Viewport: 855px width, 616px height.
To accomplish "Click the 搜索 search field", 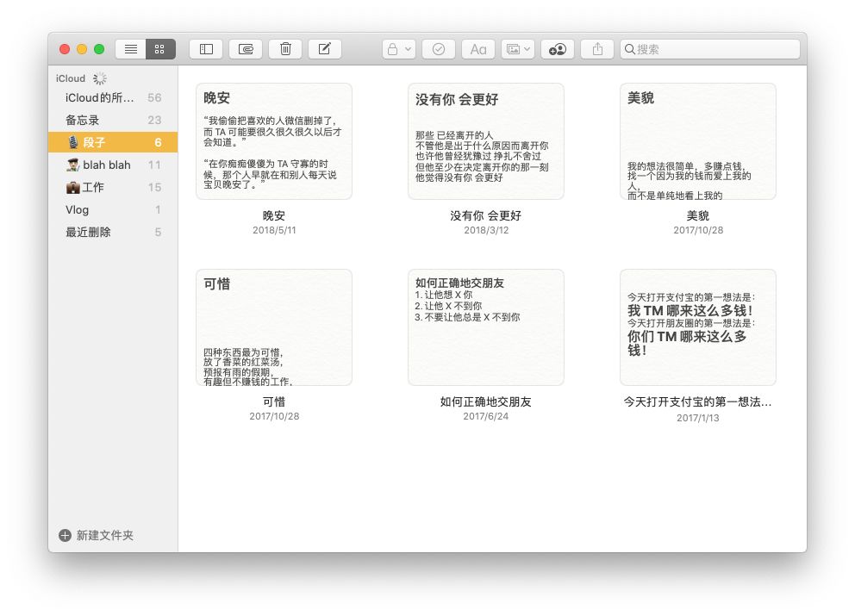I will [x=710, y=49].
